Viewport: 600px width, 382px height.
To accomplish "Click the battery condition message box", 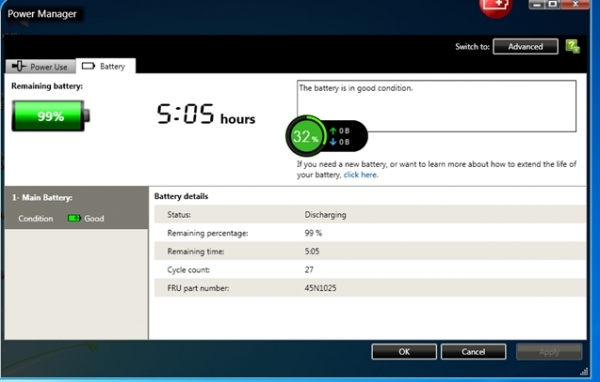I will click(436, 106).
